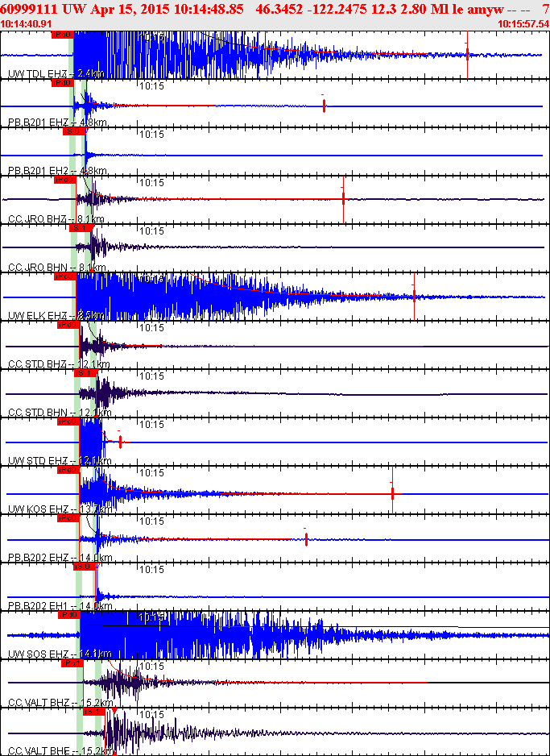This screenshot has height=756, width=550.
Task: Click the 'UW TDL EHZ -- 2.4km' channel label
Action: 56,74
